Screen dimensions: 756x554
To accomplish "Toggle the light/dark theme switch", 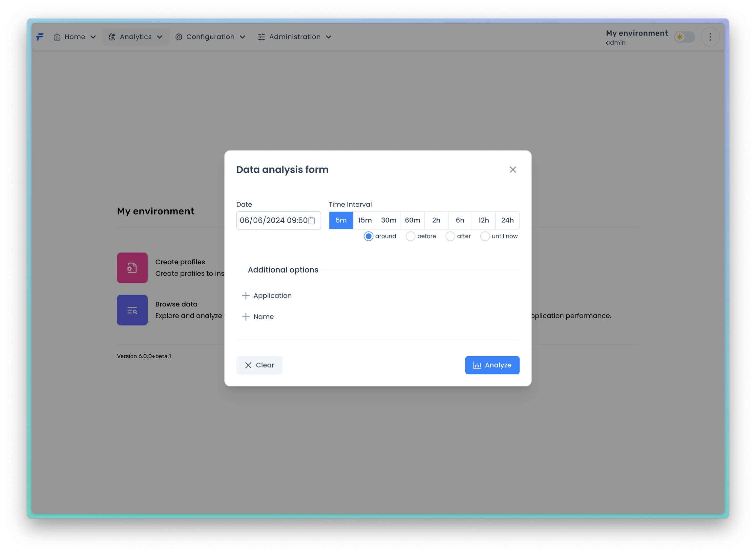I will (684, 37).
